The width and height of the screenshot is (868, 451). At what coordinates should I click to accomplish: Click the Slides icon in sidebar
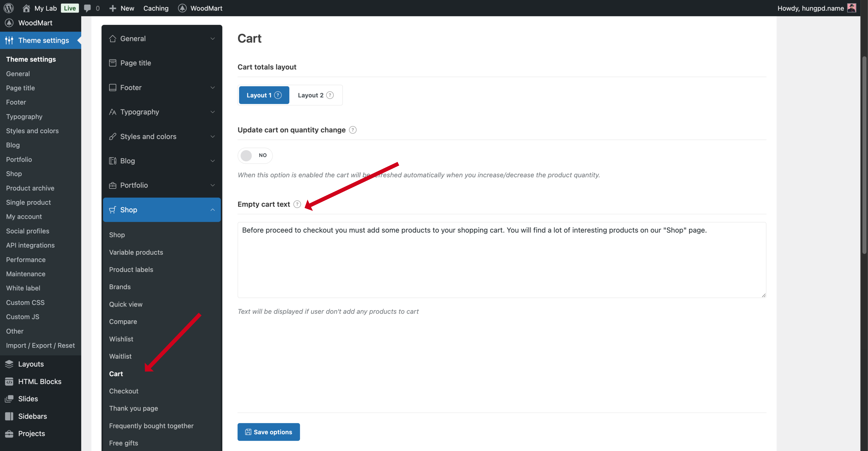pos(9,399)
